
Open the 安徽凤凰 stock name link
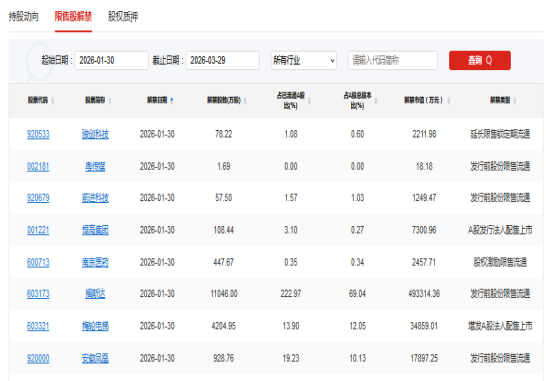[x=95, y=358]
